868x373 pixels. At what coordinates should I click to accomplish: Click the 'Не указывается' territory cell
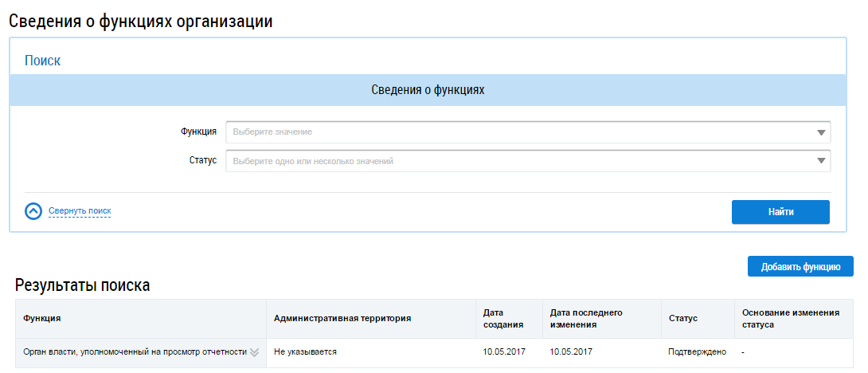[x=305, y=351]
